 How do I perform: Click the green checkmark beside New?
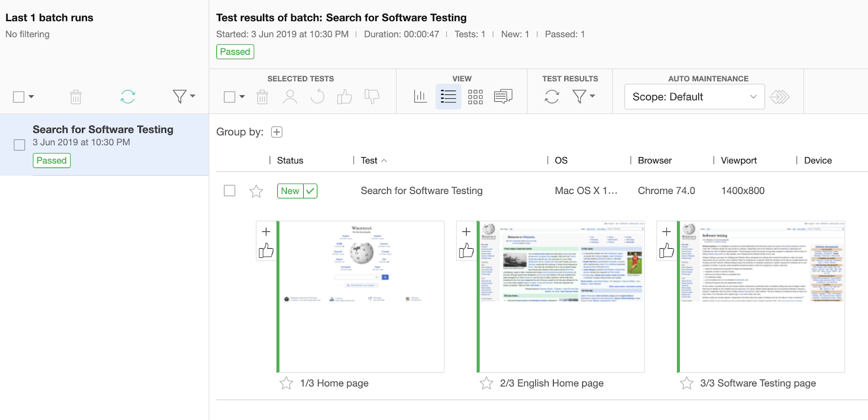click(310, 191)
